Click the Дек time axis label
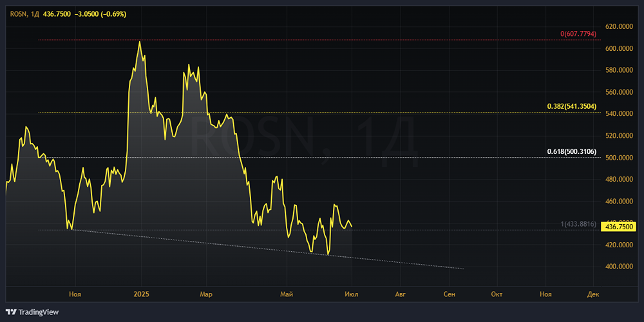 (594, 294)
